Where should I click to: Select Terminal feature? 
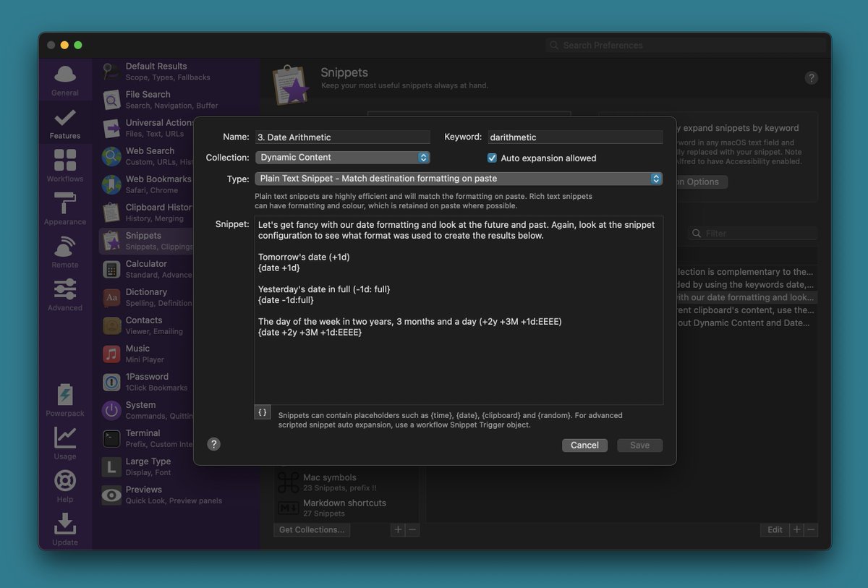click(x=148, y=438)
